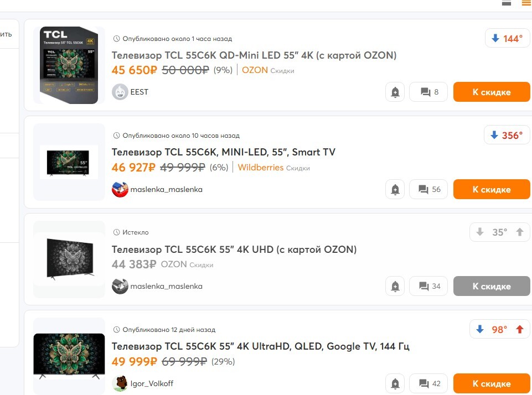Viewport: 532px width, 395px height.
Task: View 42 comments on Igor_Volkoff deal
Action: click(429, 383)
